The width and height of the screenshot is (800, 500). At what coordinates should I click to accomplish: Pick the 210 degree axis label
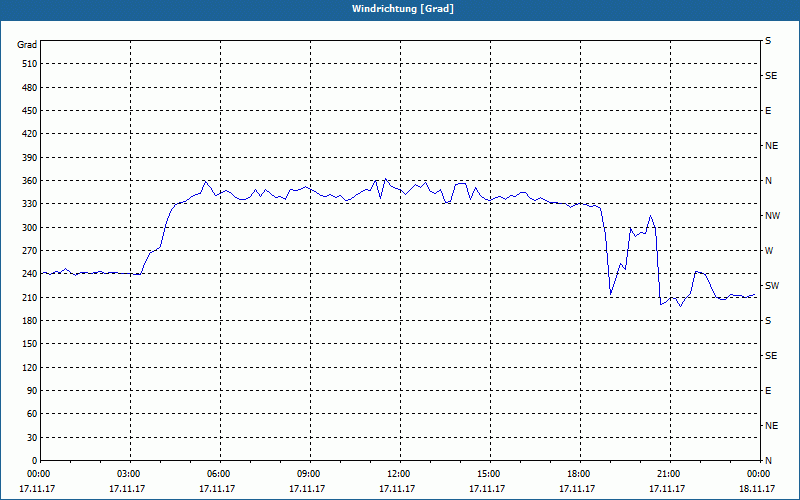[x=29, y=297]
